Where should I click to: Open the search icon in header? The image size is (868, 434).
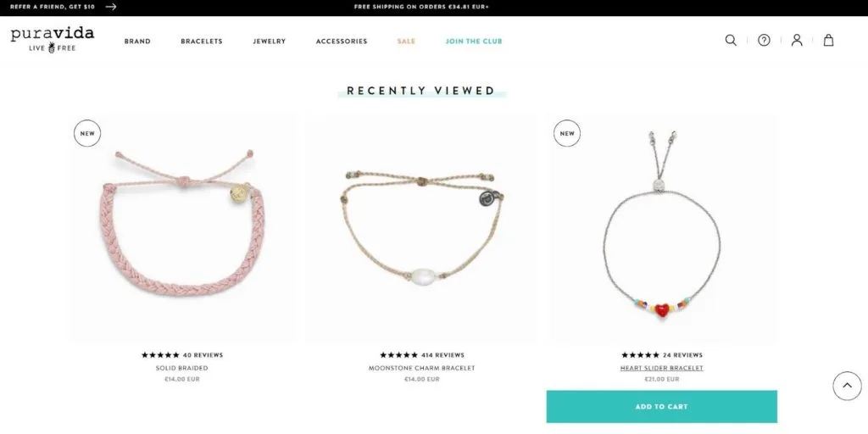point(731,41)
